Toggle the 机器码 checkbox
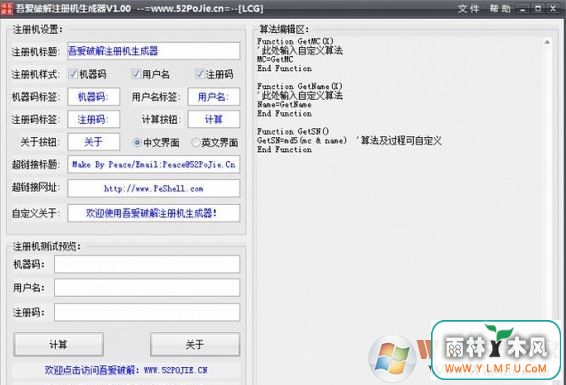566x385 pixels. (x=73, y=74)
